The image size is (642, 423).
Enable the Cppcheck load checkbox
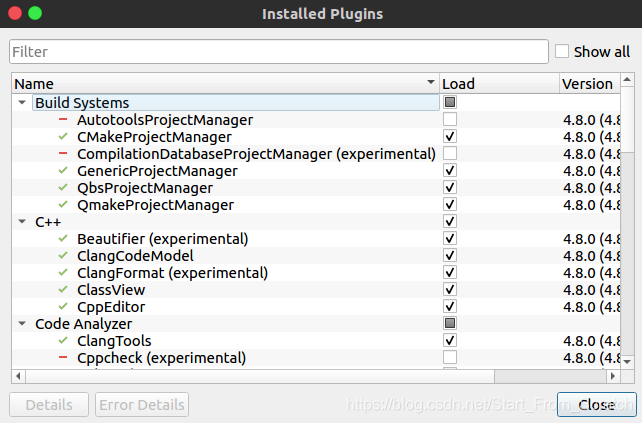click(450, 357)
